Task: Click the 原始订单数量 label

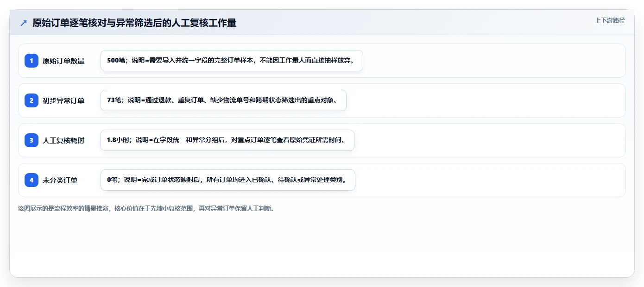Action: [63, 61]
